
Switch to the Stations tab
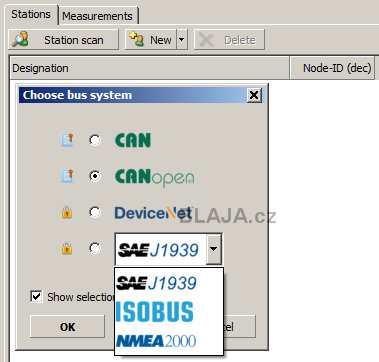[x=31, y=15]
